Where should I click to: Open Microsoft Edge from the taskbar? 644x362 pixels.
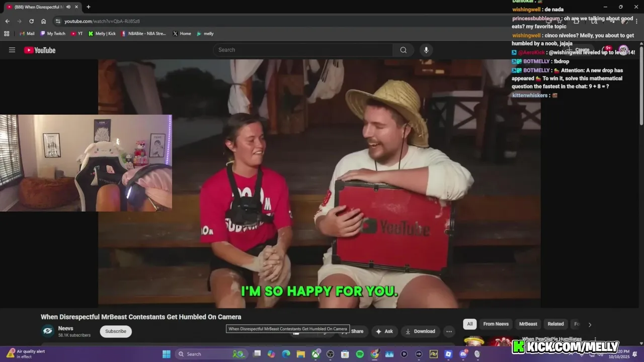pyautogui.click(x=286, y=354)
